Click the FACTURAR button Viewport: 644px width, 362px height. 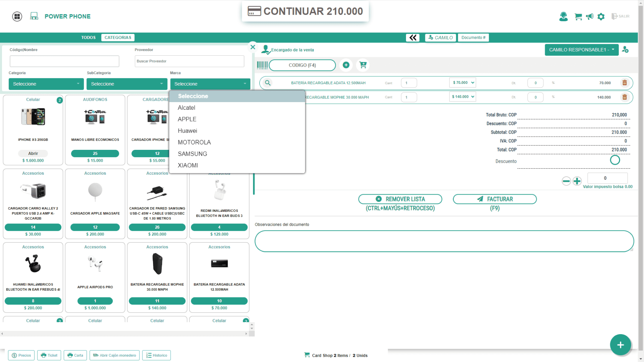(495, 199)
